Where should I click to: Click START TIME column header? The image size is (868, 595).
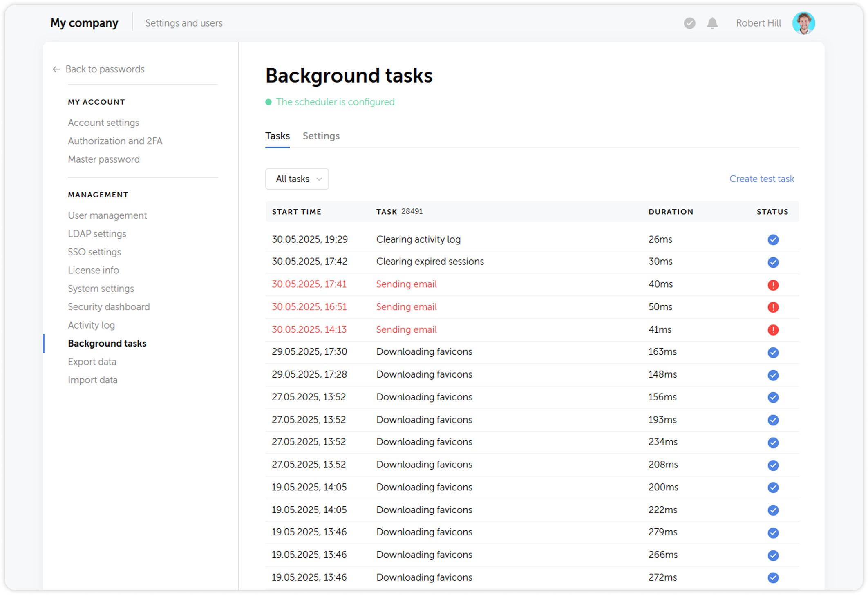(x=297, y=212)
